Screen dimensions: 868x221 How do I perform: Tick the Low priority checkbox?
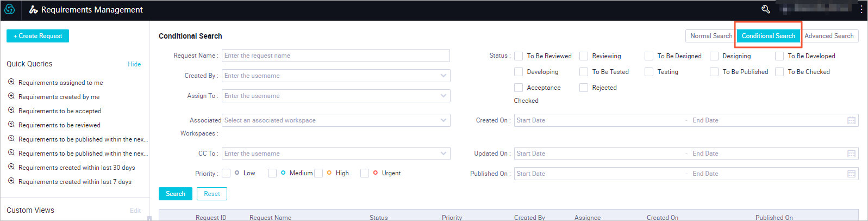(x=226, y=173)
